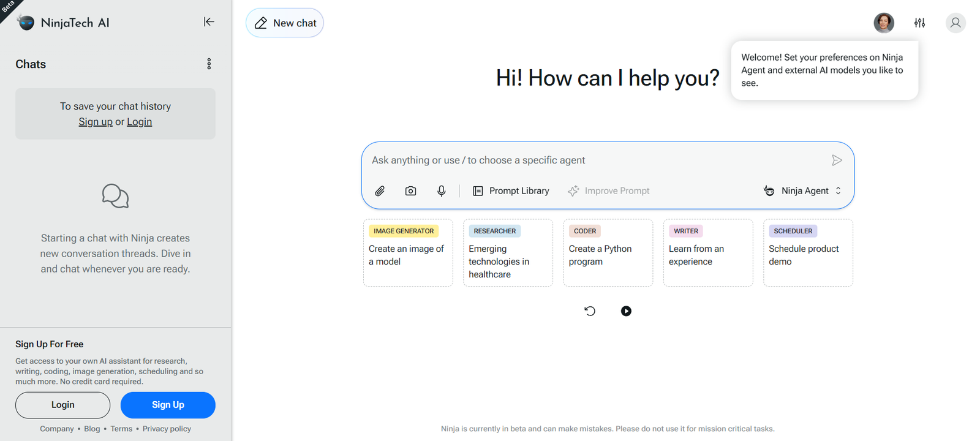The image size is (980, 441).
Task: Activate the microphone voice input icon
Action: point(441,191)
